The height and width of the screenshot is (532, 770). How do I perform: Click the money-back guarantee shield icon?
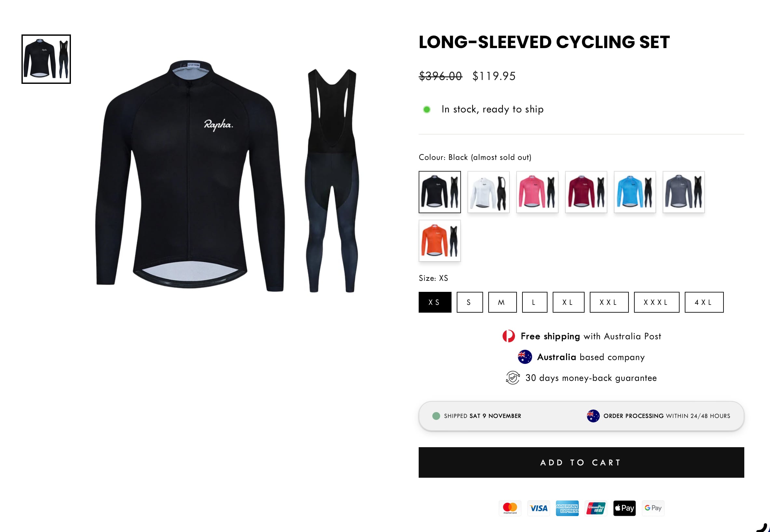tap(513, 378)
